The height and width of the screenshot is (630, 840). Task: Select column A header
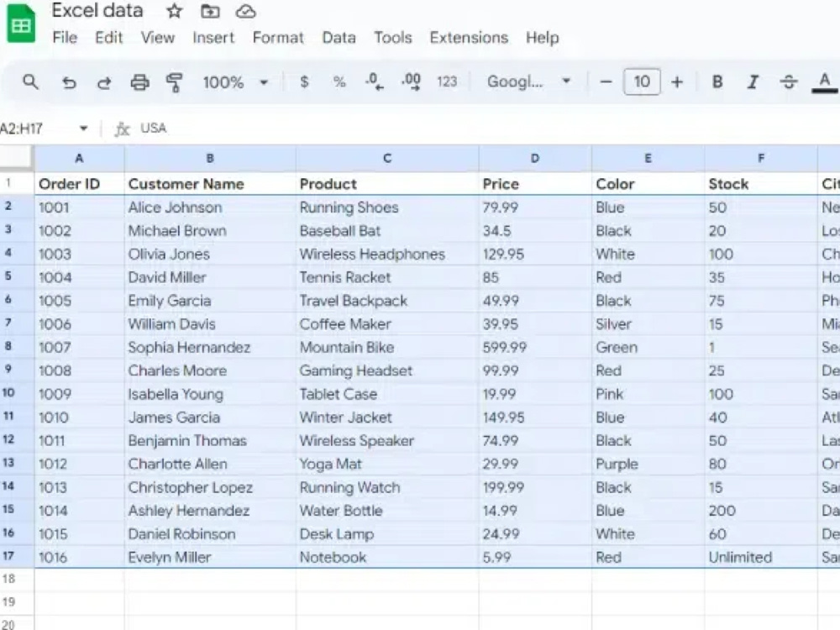79,158
